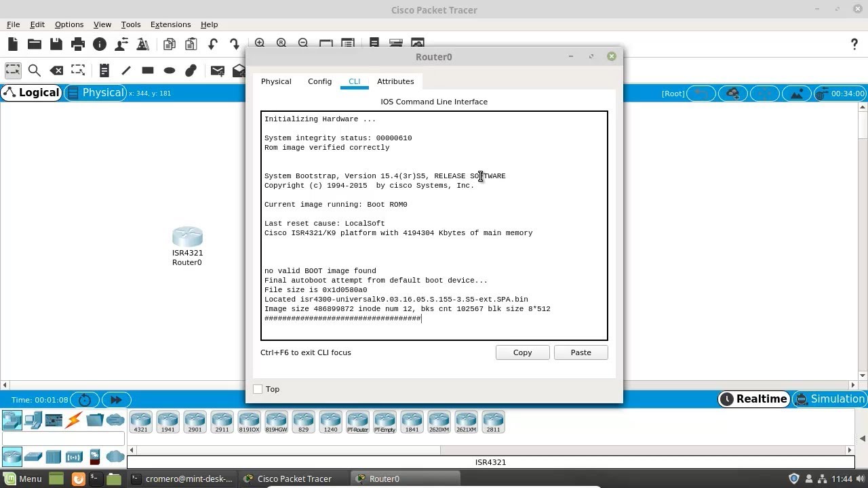Image resolution: width=868 pixels, height=488 pixels.
Task: Select the Connections lightning bolt icon
Action: pos(74,420)
